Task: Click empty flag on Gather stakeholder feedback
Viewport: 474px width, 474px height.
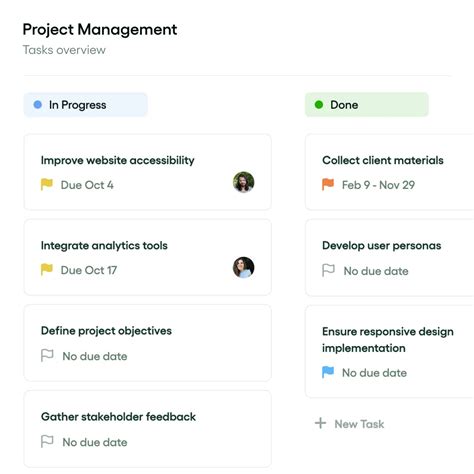Action: (47, 441)
